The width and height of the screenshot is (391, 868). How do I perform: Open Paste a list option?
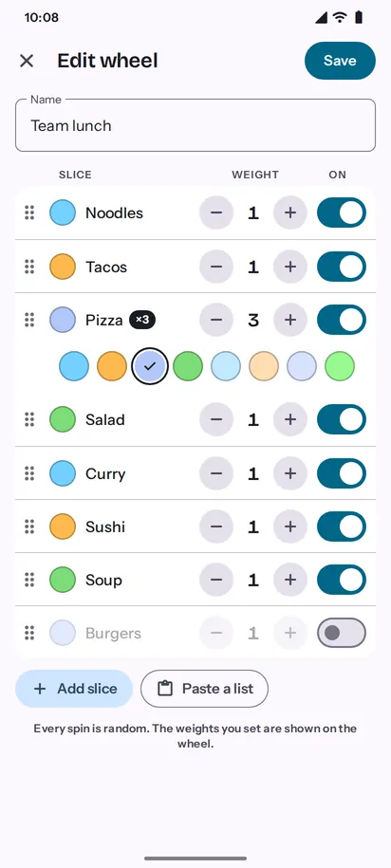point(204,689)
